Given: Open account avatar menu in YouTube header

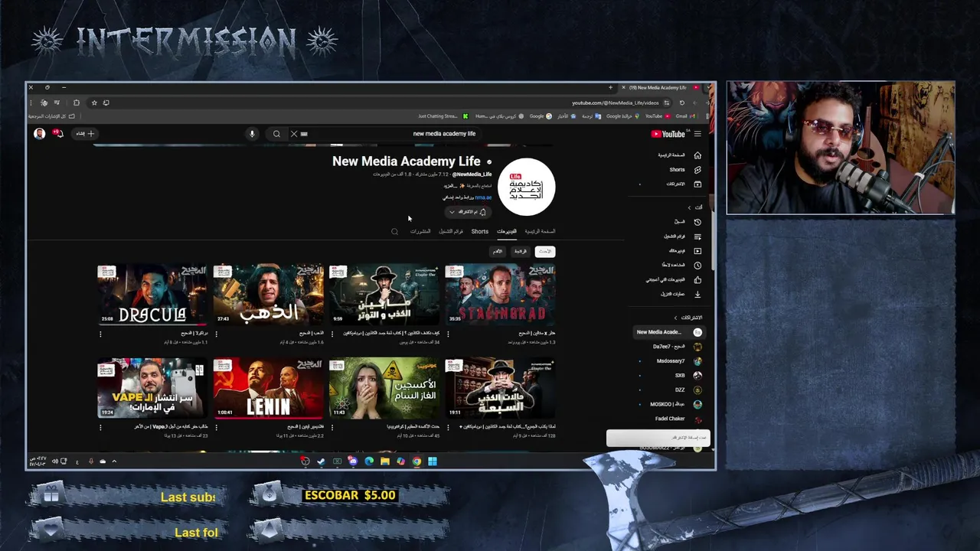Looking at the screenshot, I should click(40, 134).
